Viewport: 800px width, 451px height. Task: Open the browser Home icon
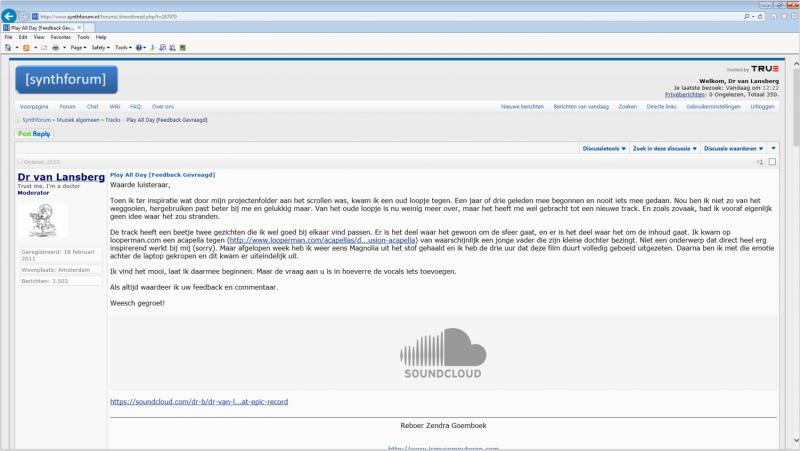click(774, 16)
